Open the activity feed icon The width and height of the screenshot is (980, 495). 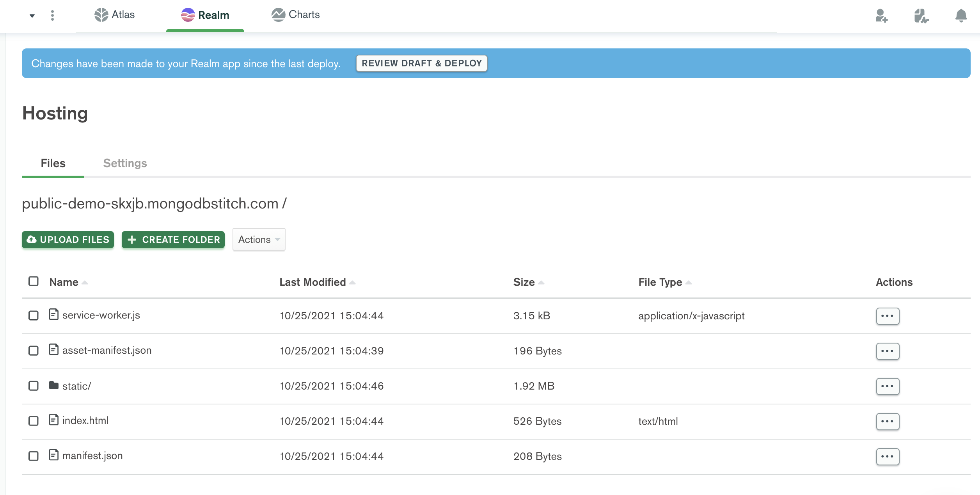[921, 16]
